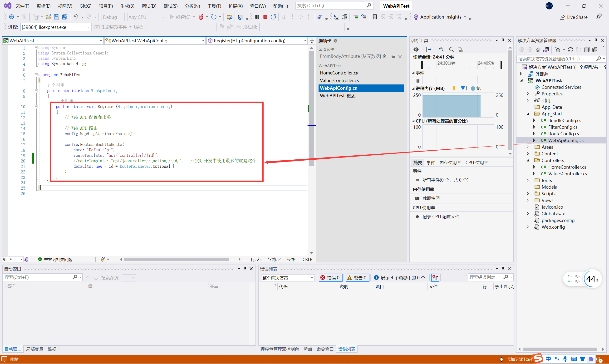Click Home in Solution Explorer
Screen dimensions: 609x364
538,50
